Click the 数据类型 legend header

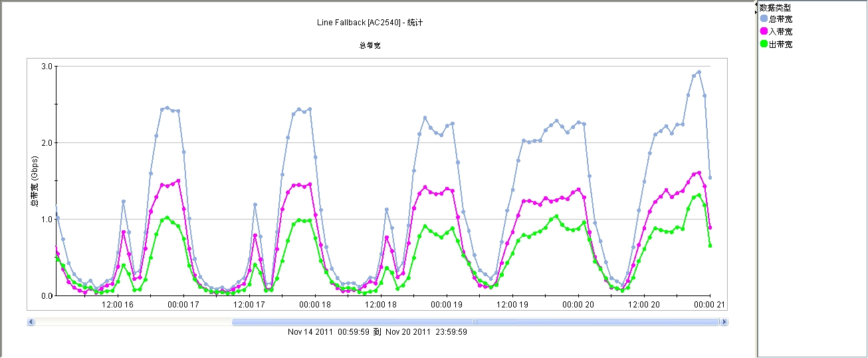(x=775, y=7)
